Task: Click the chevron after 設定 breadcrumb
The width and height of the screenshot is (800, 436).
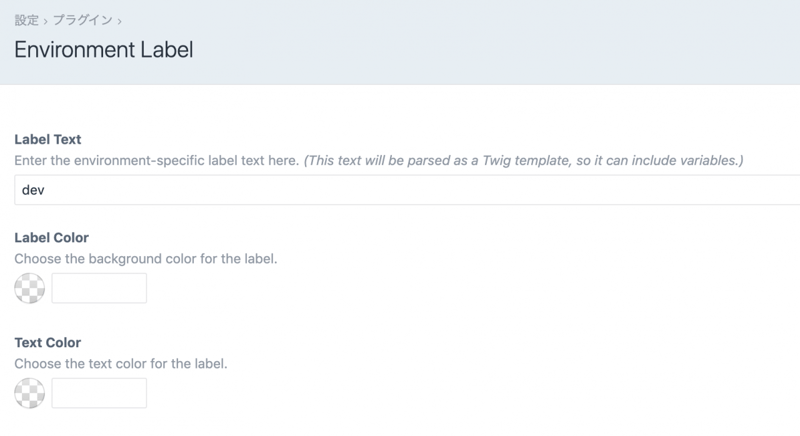Action: (46, 20)
